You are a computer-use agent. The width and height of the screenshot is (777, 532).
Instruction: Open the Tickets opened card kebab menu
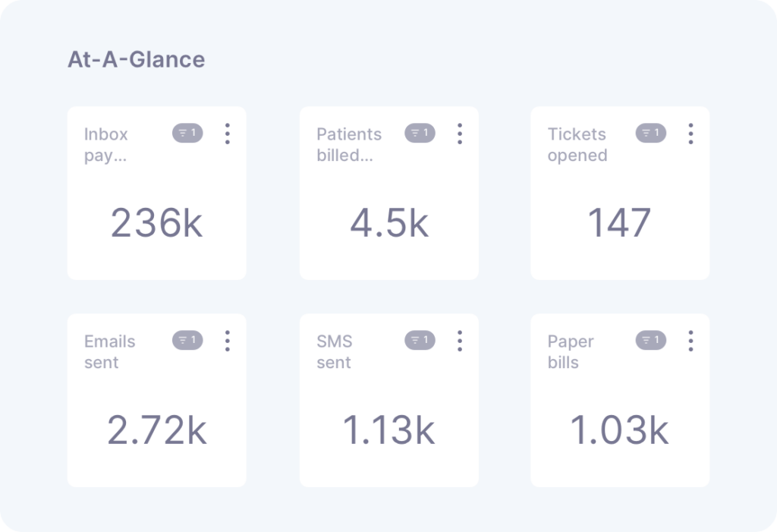pyautogui.click(x=690, y=134)
